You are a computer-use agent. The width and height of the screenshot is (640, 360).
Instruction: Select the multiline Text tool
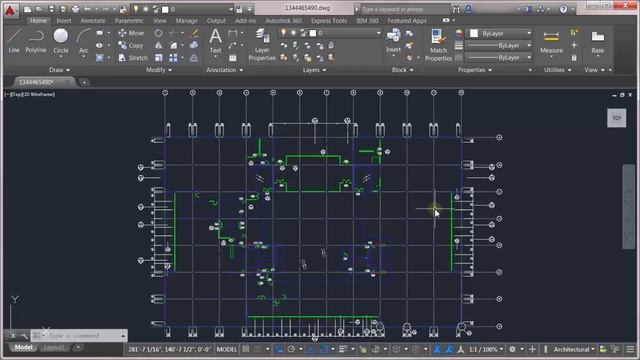click(x=216, y=41)
